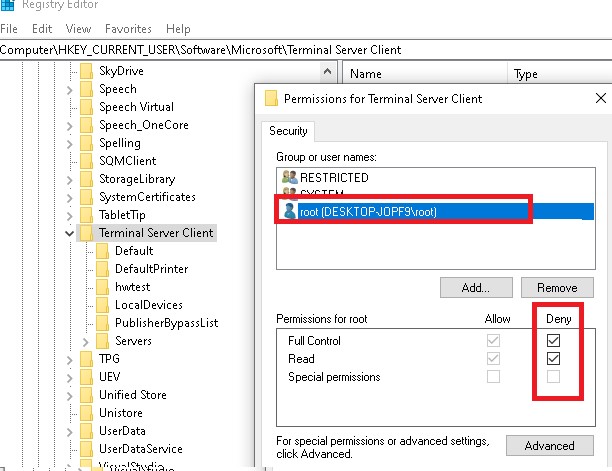The image size is (612, 471).
Task: Click the Registry Editor app icon
Action: point(7,5)
